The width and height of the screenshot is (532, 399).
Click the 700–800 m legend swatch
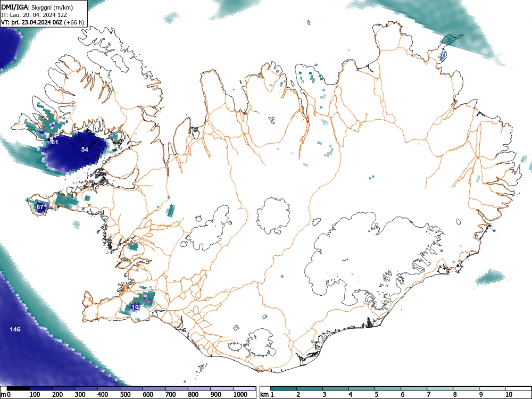pyautogui.click(x=177, y=388)
